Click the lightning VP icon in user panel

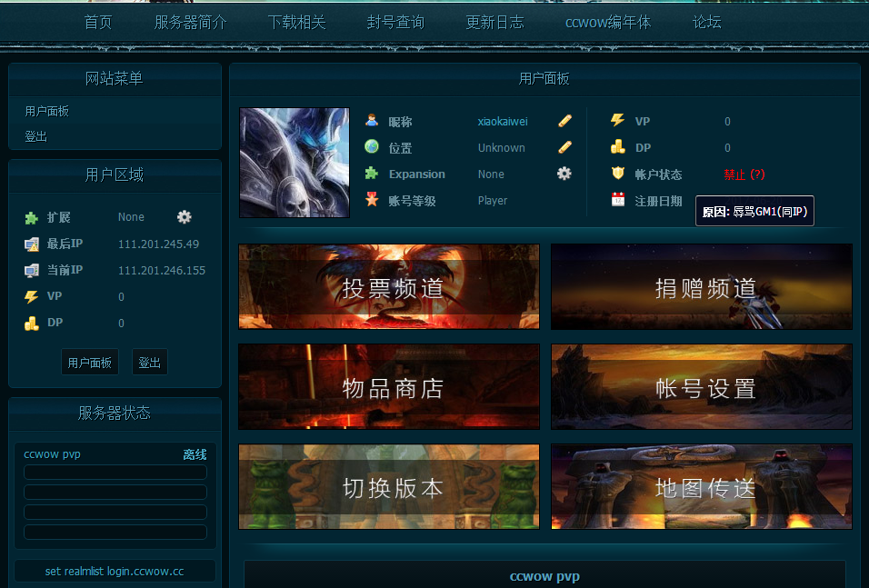pos(618,121)
